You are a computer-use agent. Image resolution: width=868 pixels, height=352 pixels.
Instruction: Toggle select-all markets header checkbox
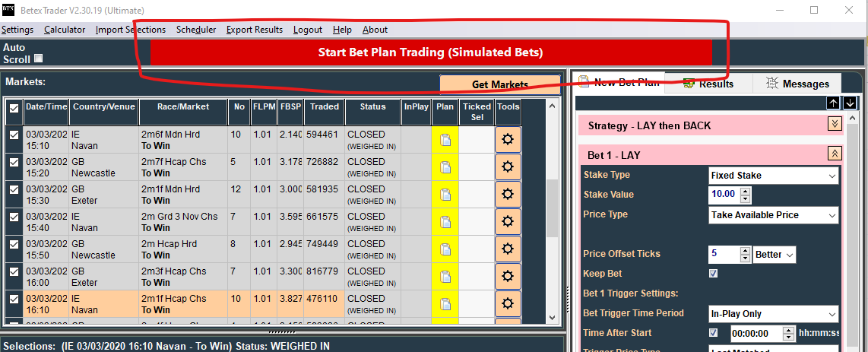point(14,108)
